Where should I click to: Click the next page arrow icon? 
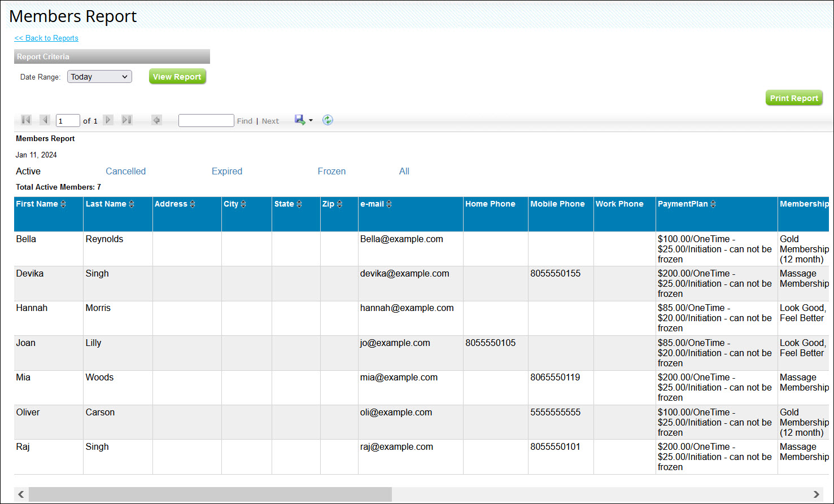pyautogui.click(x=108, y=120)
